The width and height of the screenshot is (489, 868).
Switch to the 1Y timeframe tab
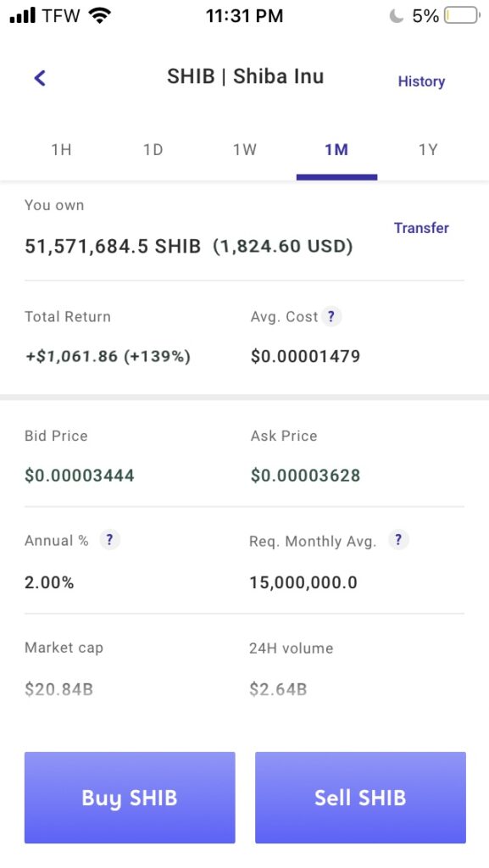click(428, 150)
